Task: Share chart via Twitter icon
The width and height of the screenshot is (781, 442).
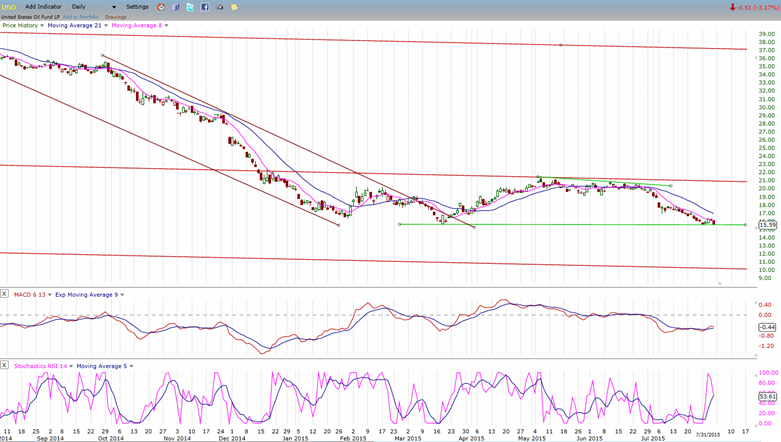Action: tap(190, 7)
